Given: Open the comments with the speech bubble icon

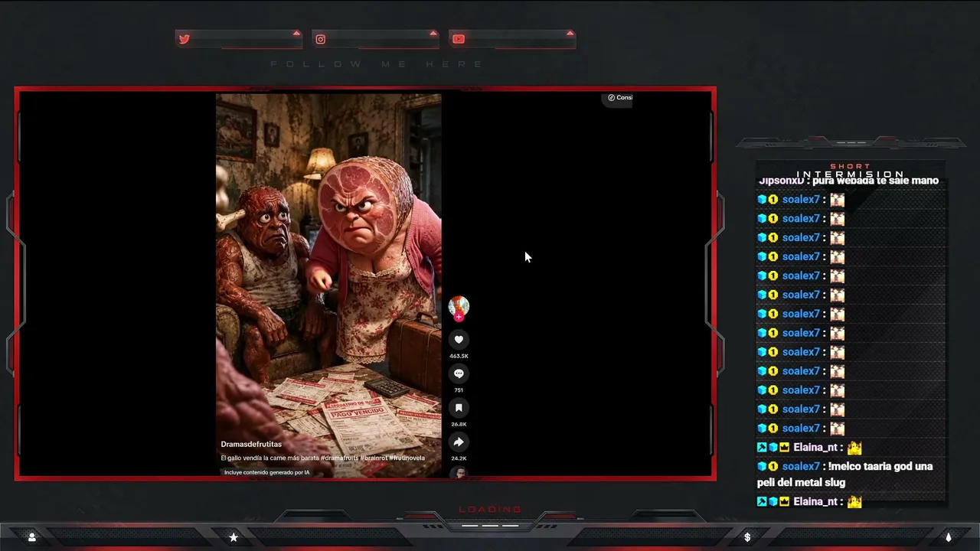Looking at the screenshot, I should pyautogui.click(x=459, y=373).
